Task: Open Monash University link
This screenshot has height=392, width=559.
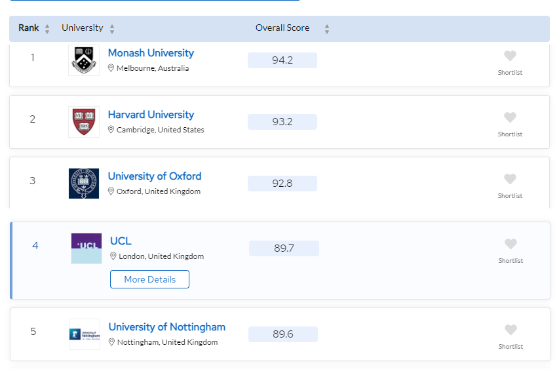Action: tap(151, 53)
